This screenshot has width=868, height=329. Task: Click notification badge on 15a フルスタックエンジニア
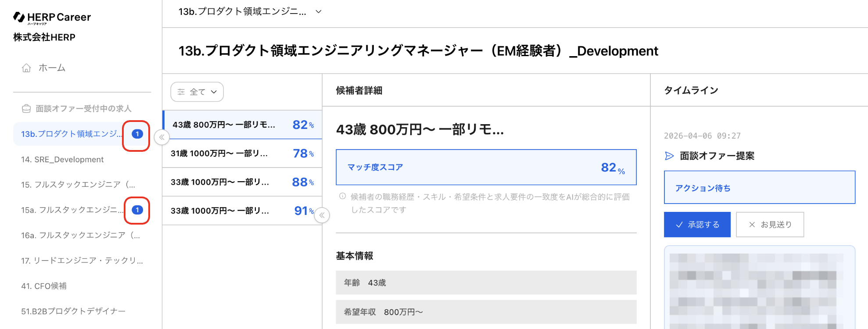coord(137,210)
